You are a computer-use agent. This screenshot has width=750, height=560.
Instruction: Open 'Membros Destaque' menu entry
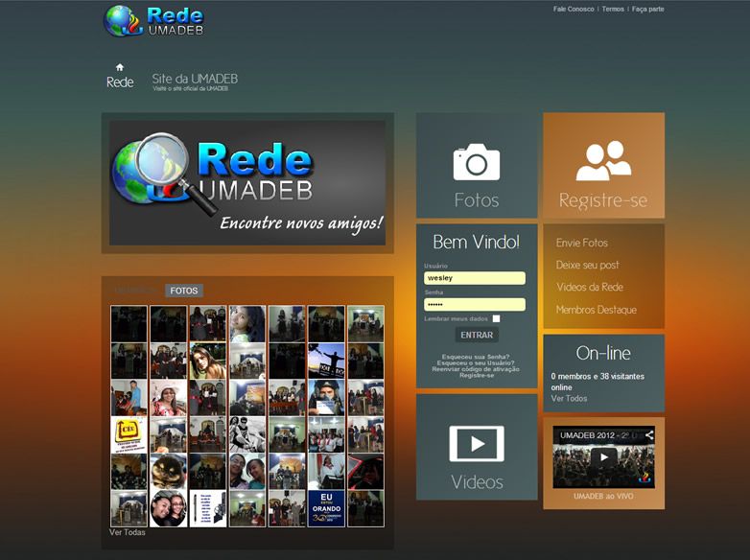tap(596, 310)
